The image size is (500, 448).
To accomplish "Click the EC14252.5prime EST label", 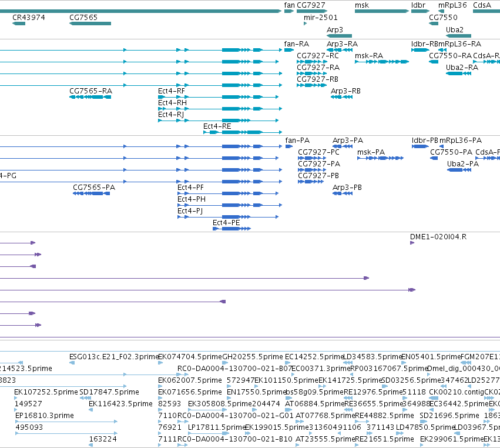I will tap(314, 357).
